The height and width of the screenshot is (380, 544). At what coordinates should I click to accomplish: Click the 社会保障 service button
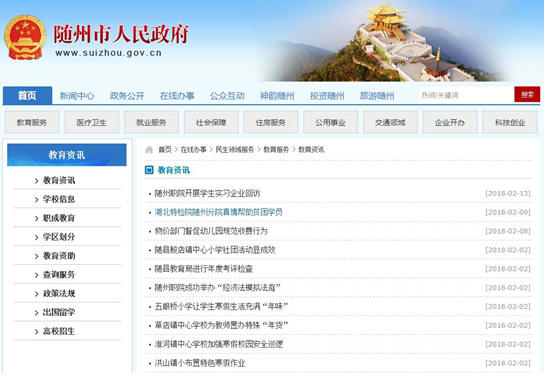point(211,122)
